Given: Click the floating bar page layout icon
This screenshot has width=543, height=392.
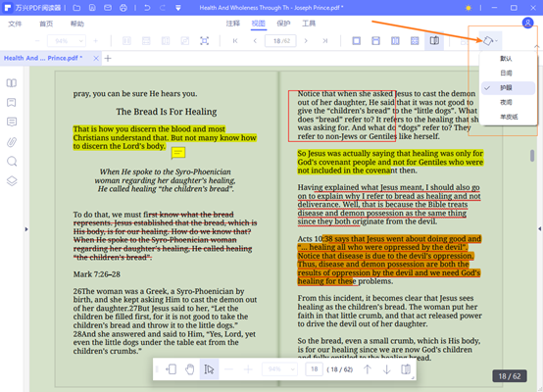Looking at the screenshot, I should (406, 369).
